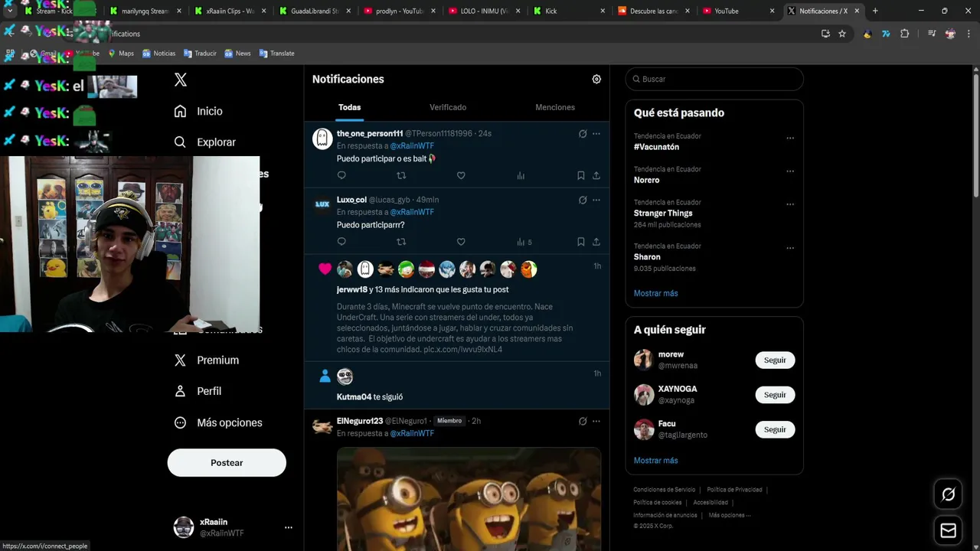Like Luxo.col's post

tap(461, 242)
